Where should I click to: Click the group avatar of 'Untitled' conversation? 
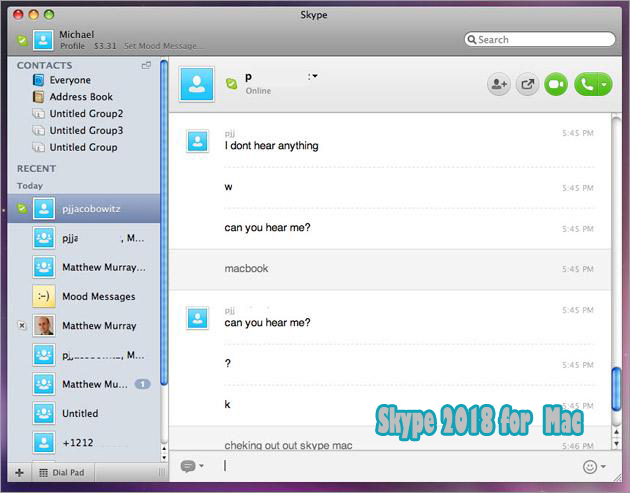pos(43,413)
